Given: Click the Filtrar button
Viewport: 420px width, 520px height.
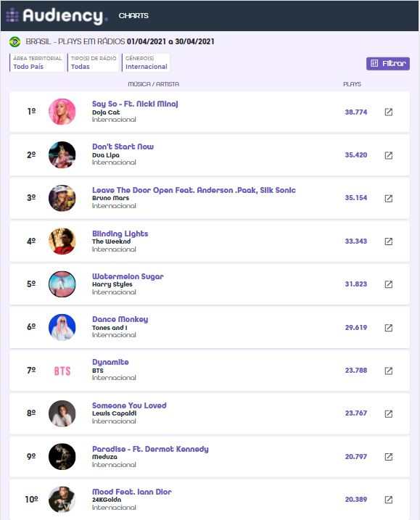Looking at the screenshot, I should pos(388,63).
